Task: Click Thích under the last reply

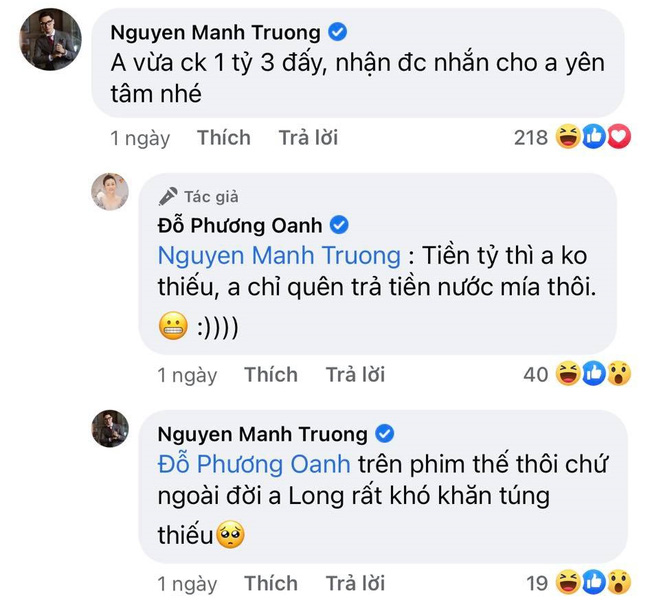Action: coord(271,583)
